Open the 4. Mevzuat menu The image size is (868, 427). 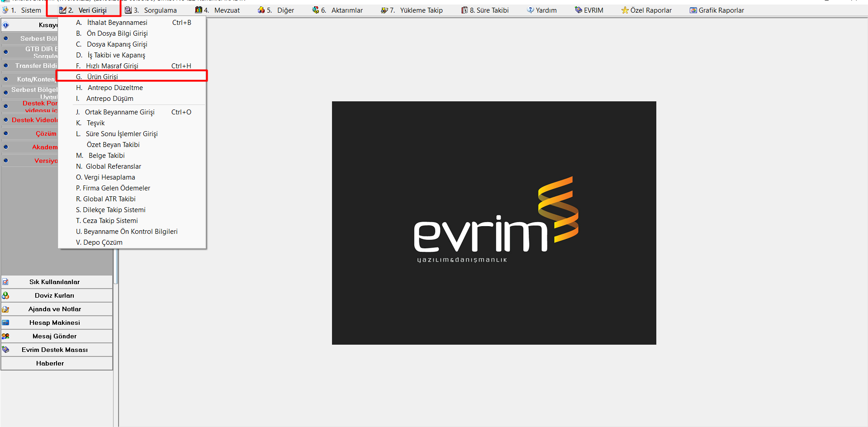click(x=218, y=10)
